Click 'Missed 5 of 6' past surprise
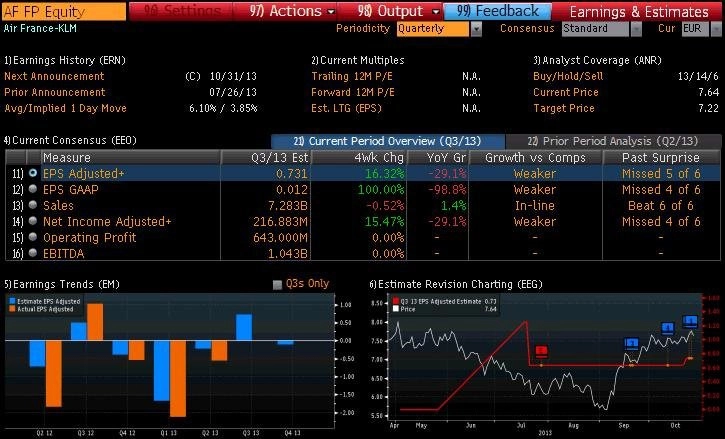The image size is (725, 439). (x=661, y=173)
